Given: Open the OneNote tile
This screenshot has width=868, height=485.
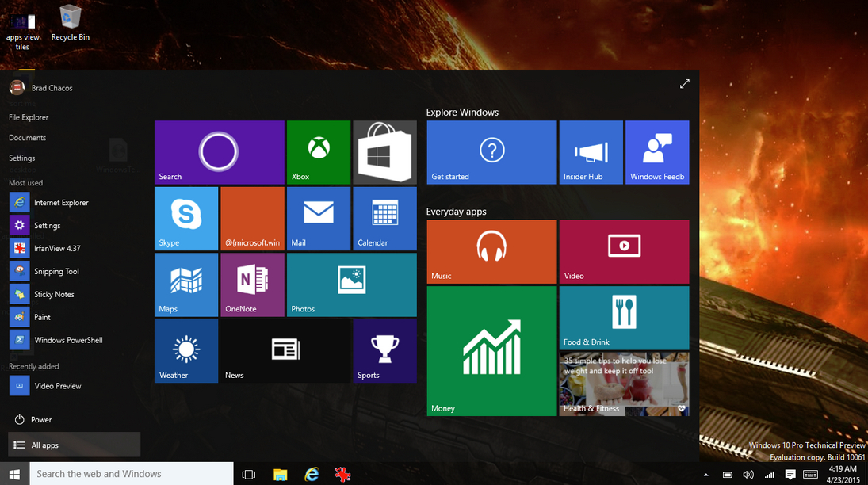Looking at the screenshot, I should click(x=252, y=285).
